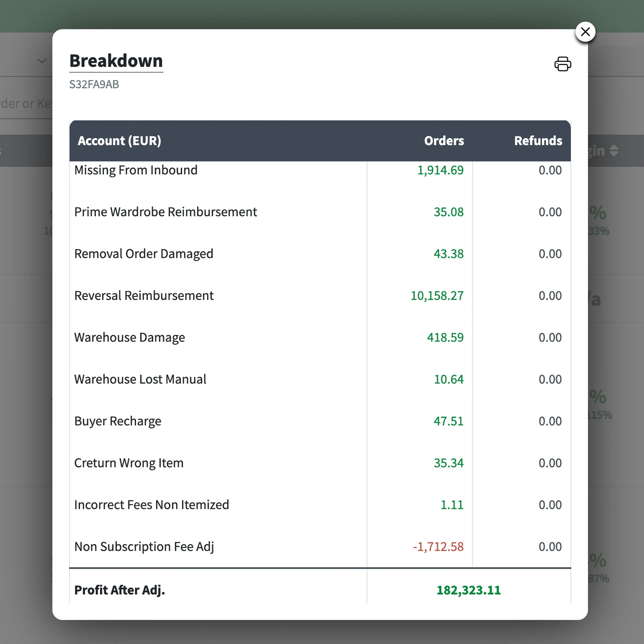Select orders value 35.08
The height and width of the screenshot is (644, 644).
(x=449, y=212)
